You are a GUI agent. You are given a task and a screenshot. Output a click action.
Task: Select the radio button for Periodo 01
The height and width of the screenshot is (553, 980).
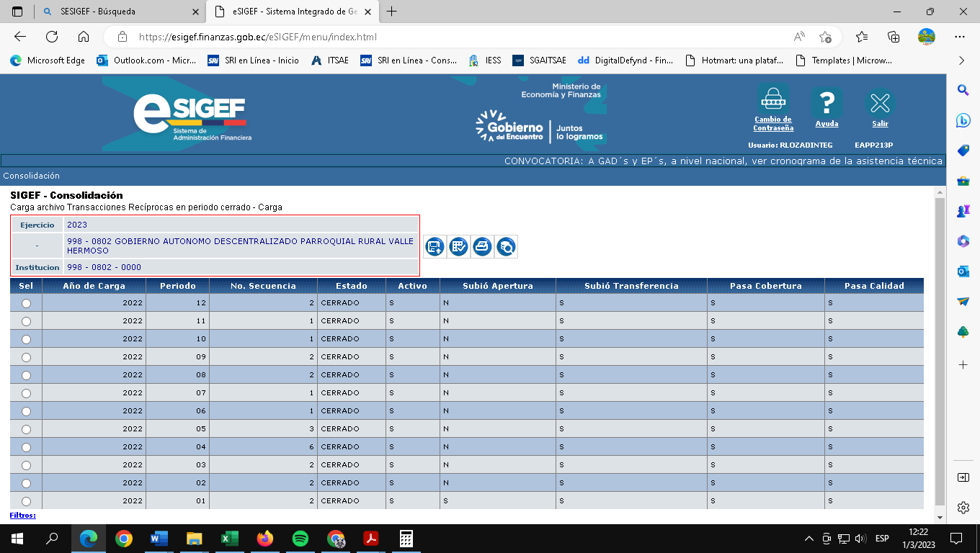[27, 501]
